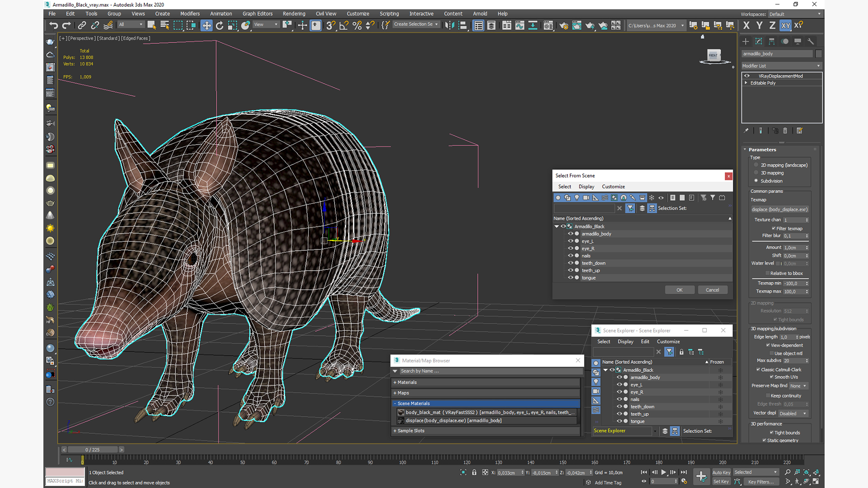Open the Create panel plus tab
This screenshot has width=868, height=488.
coord(745,41)
